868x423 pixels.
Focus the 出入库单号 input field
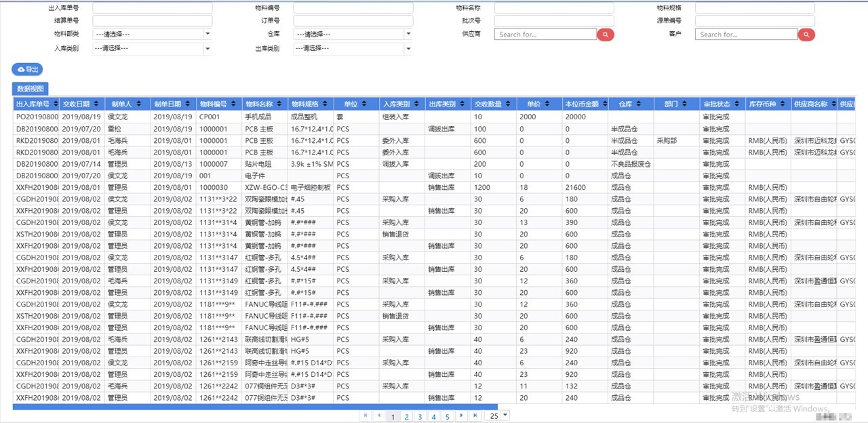(x=152, y=8)
